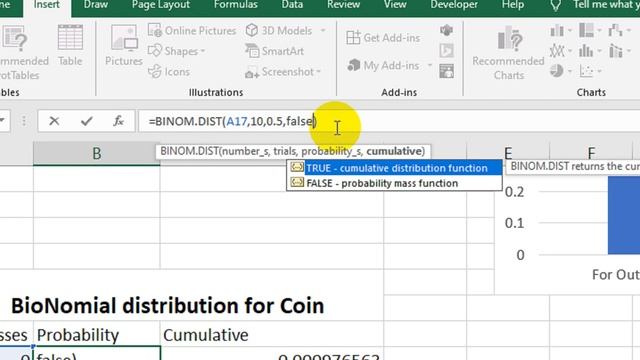Open the Formulas tab
Image resolution: width=640 pixels, height=360 pixels.
(236, 5)
